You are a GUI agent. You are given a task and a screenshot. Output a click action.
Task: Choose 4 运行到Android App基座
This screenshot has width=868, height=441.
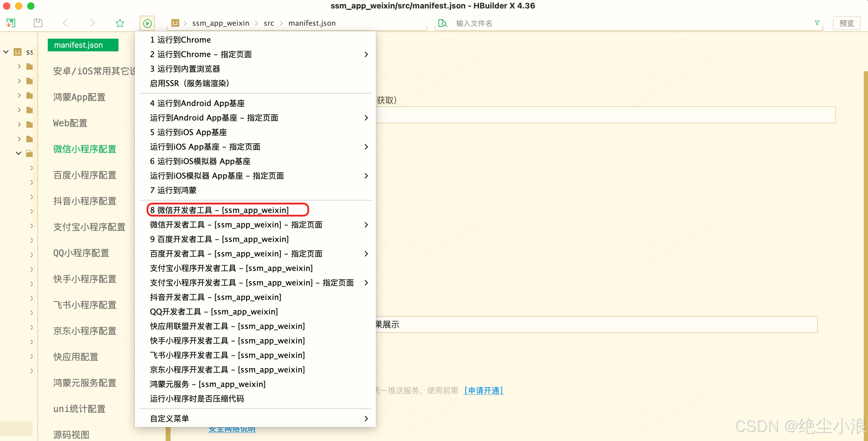click(x=255, y=103)
